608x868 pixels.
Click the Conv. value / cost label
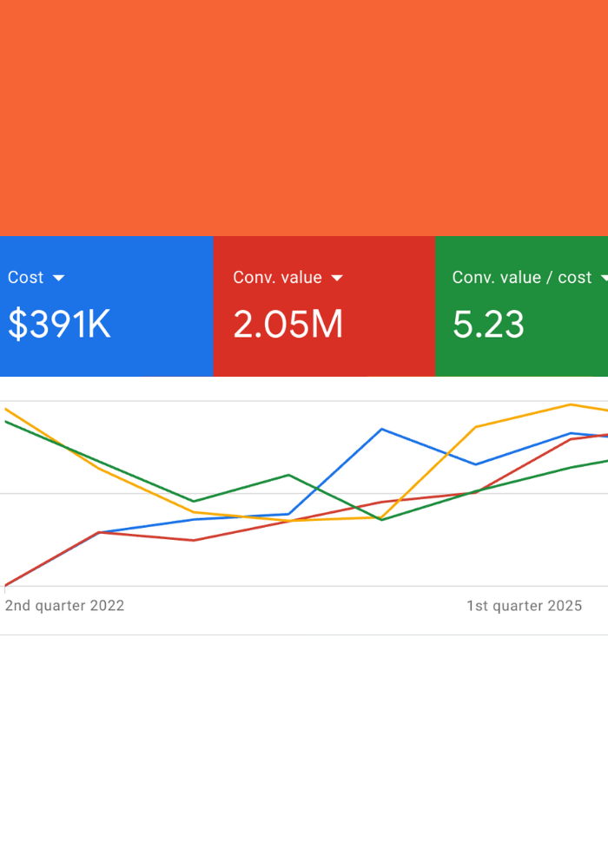click(521, 278)
